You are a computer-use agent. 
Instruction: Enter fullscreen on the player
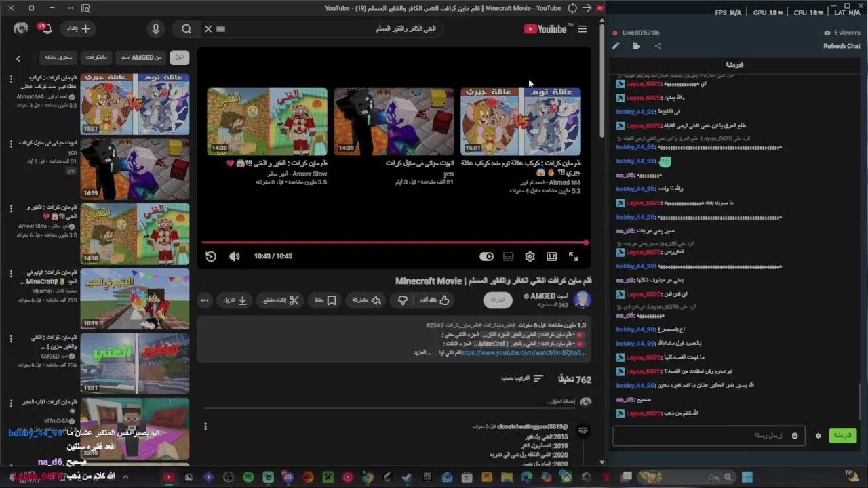point(574,256)
